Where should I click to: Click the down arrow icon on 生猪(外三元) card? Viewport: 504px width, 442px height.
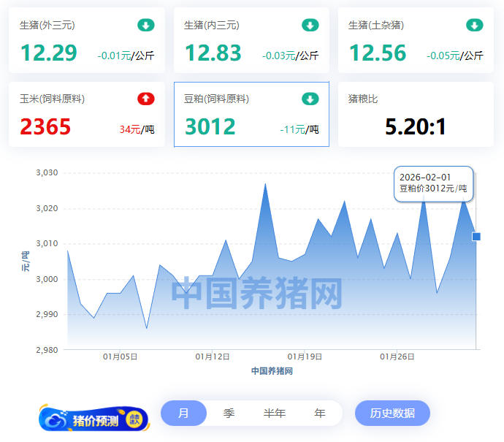(x=146, y=26)
